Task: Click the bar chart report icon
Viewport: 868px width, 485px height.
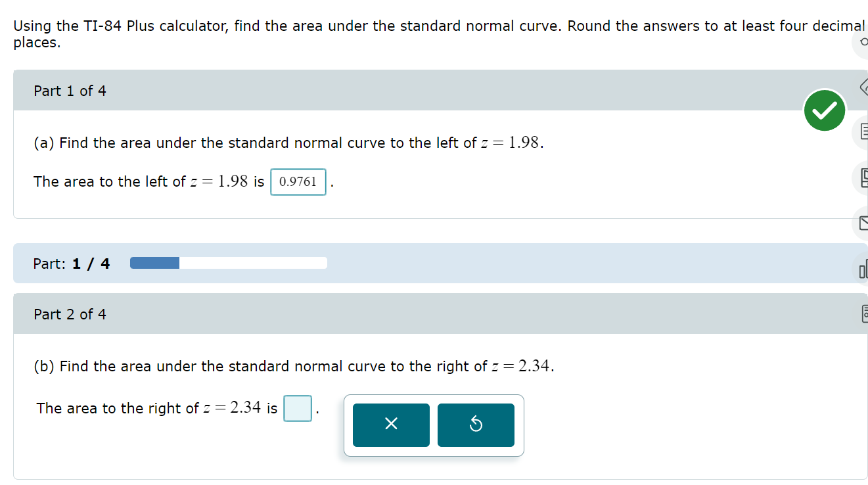Action: click(x=863, y=269)
